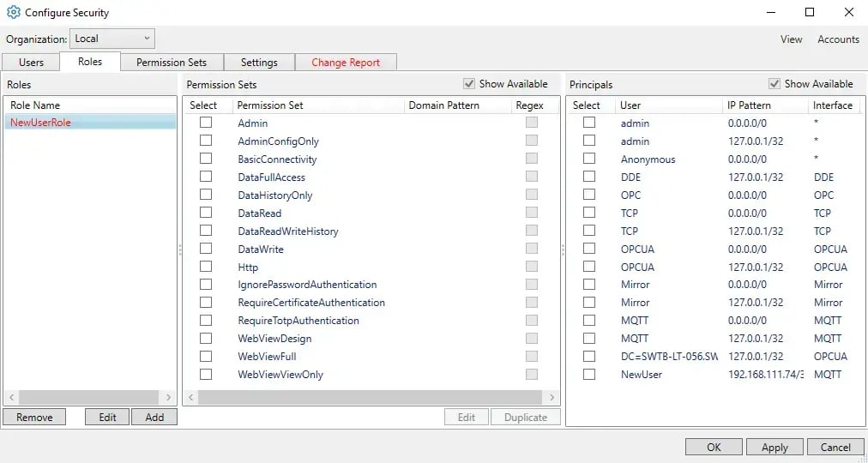Select the NewUserRole role

(x=90, y=123)
